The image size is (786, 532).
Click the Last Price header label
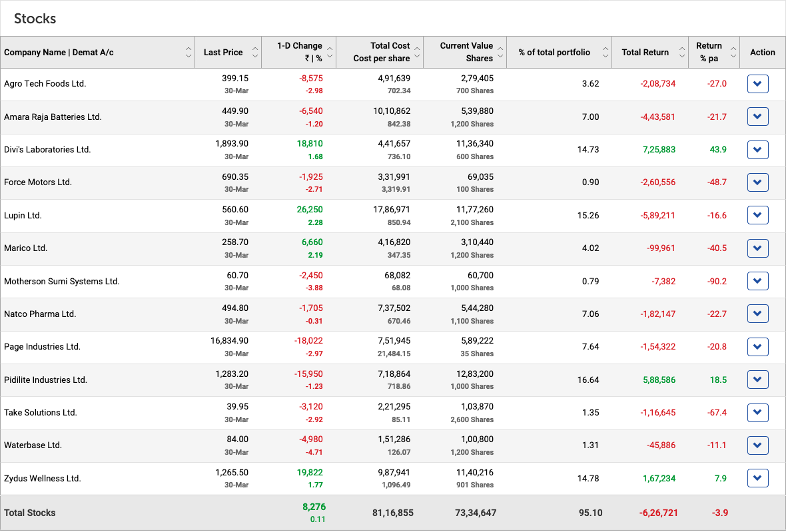click(x=223, y=52)
